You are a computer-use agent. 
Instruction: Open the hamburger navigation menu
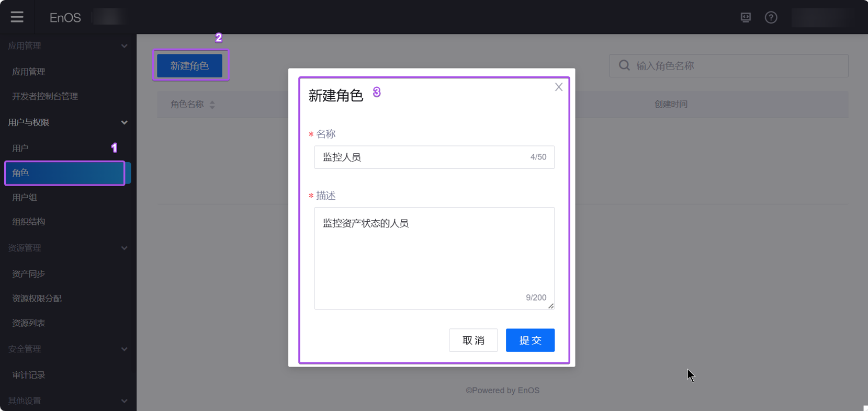click(x=17, y=17)
